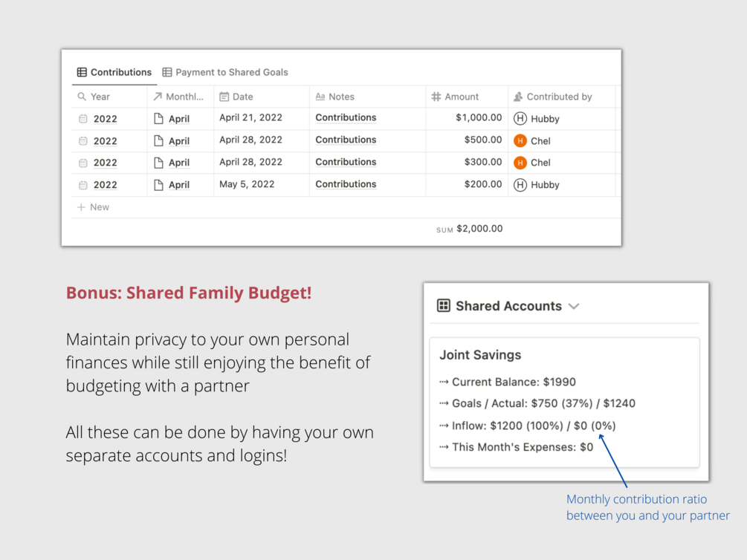747x560 pixels.
Task: Expand the Shared Accounts view dropdown
Action: pos(574,306)
